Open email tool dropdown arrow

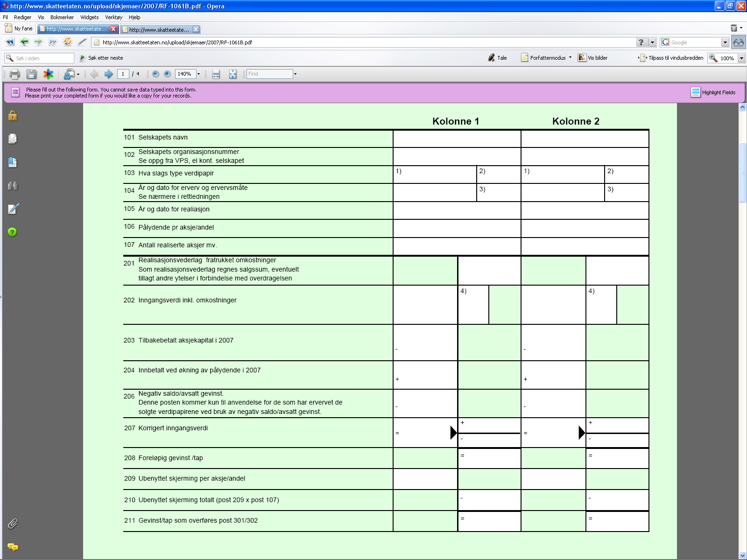click(78, 74)
